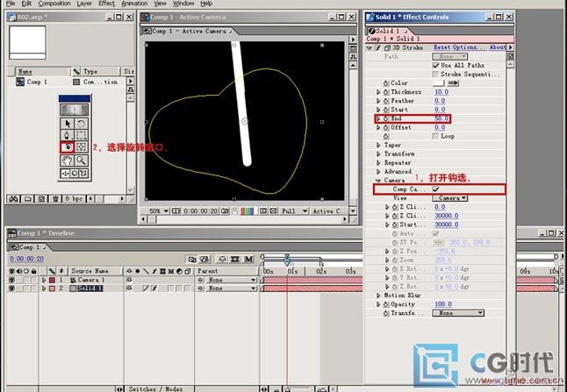The width and height of the screenshot is (567, 392).
Task: Click the world axis mode icon
Action: [x=74, y=174]
